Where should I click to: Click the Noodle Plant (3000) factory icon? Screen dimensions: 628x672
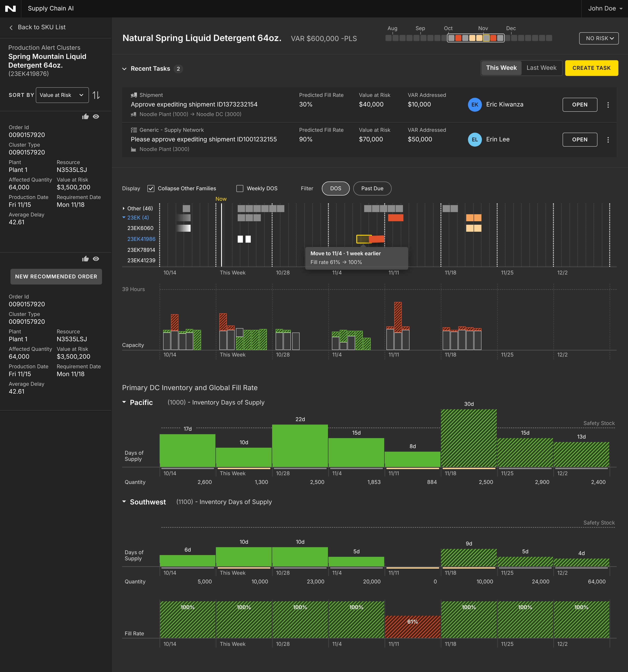[x=133, y=149]
